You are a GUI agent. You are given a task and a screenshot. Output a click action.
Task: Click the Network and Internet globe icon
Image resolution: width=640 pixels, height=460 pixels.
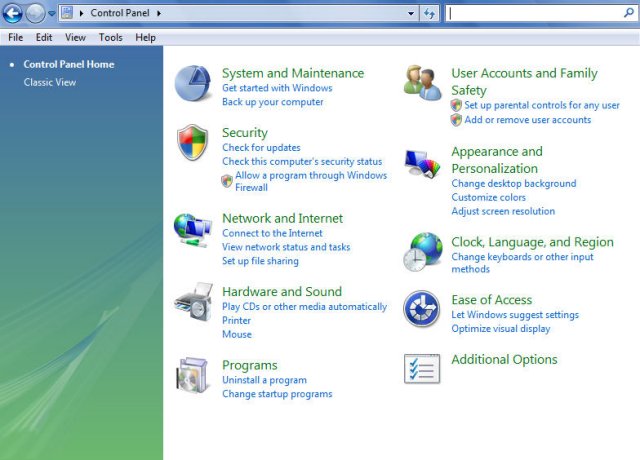pyautogui.click(x=192, y=231)
